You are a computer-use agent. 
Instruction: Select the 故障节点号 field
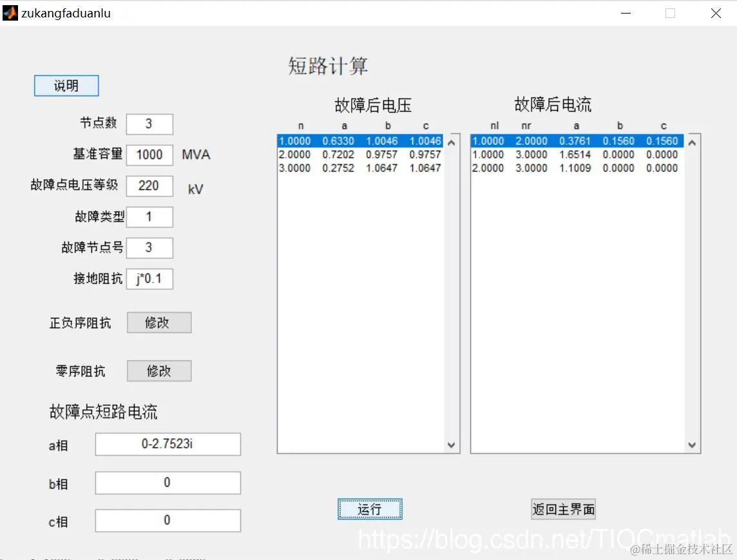[x=149, y=247]
